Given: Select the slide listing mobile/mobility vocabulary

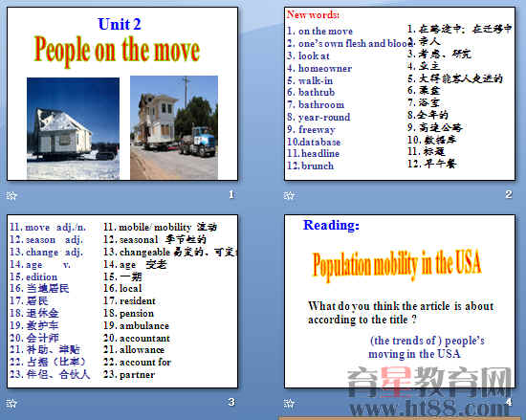Looking at the screenshot, I should (x=122, y=301).
